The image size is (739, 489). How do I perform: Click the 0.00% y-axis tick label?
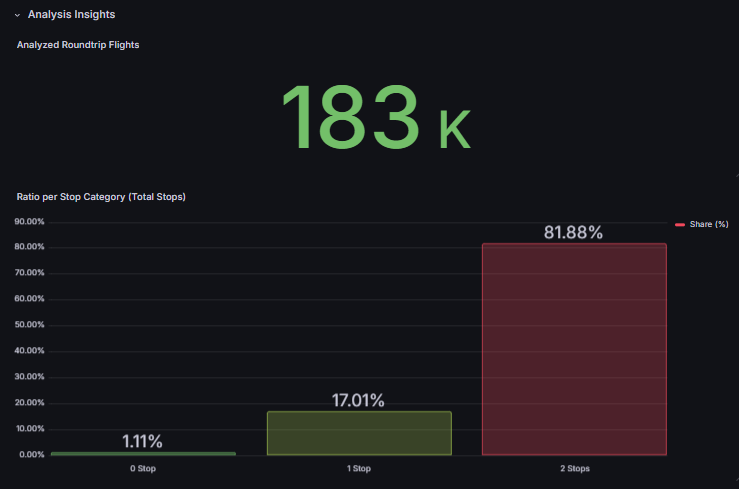pyautogui.click(x=31, y=455)
